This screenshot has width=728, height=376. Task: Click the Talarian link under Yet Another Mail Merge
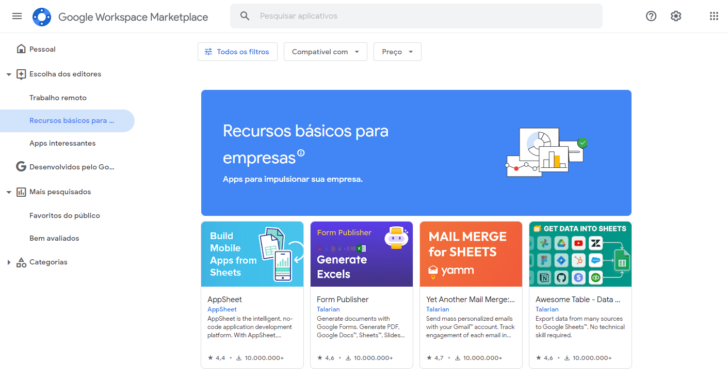[x=437, y=309]
